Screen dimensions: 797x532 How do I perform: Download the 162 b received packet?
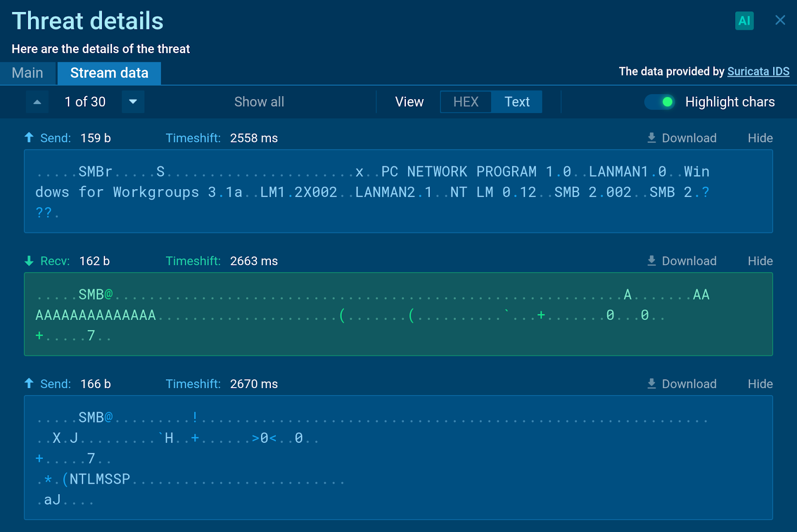click(x=681, y=261)
